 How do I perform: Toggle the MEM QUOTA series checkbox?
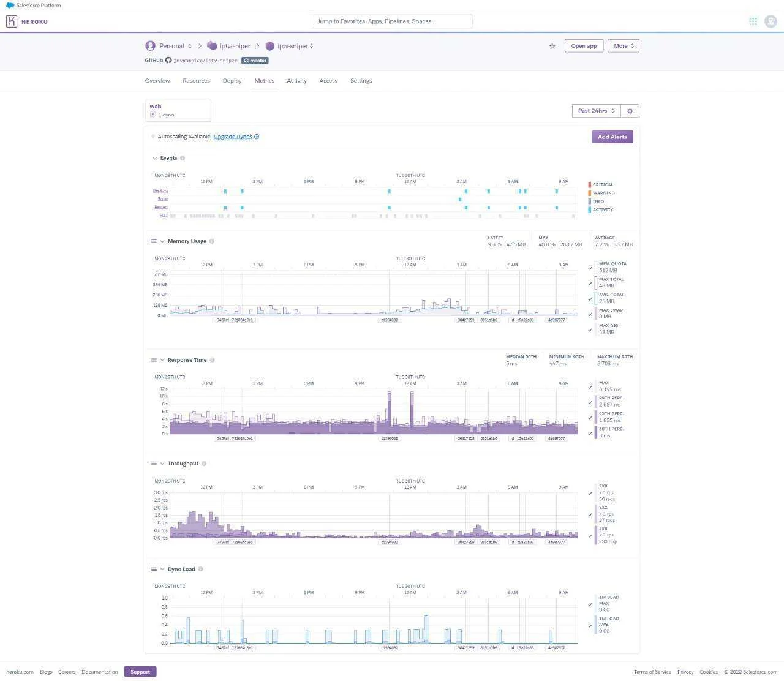[590, 268]
